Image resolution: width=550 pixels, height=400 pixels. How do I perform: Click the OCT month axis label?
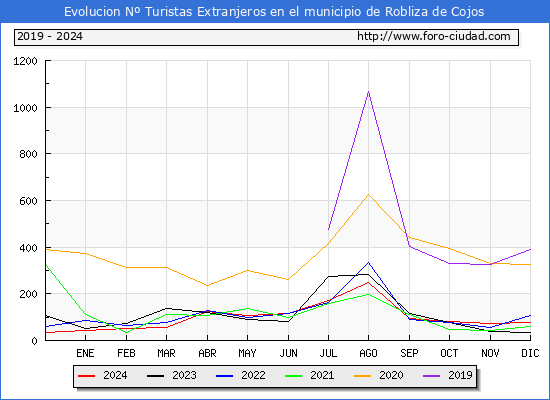449,353
